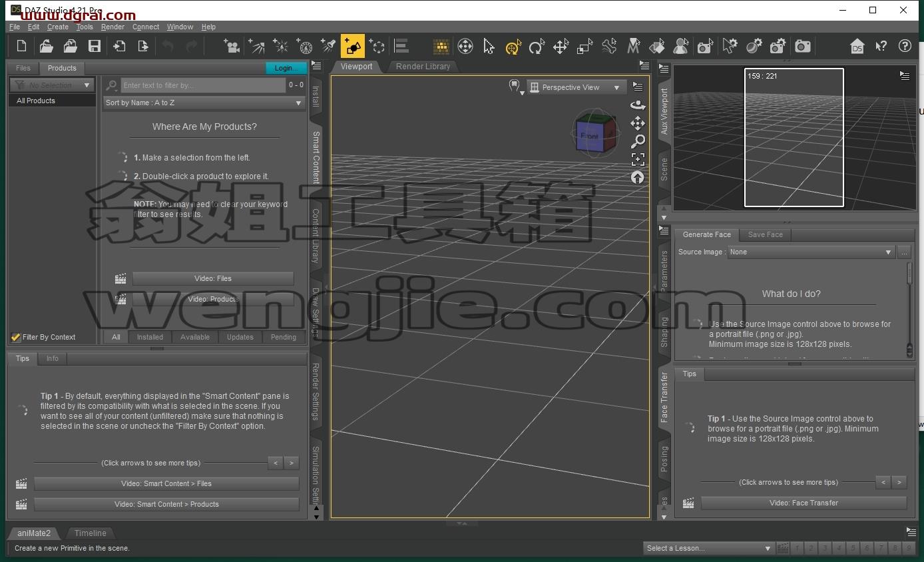Toggle the All filter button
The width and height of the screenshot is (924, 562).
coord(116,337)
